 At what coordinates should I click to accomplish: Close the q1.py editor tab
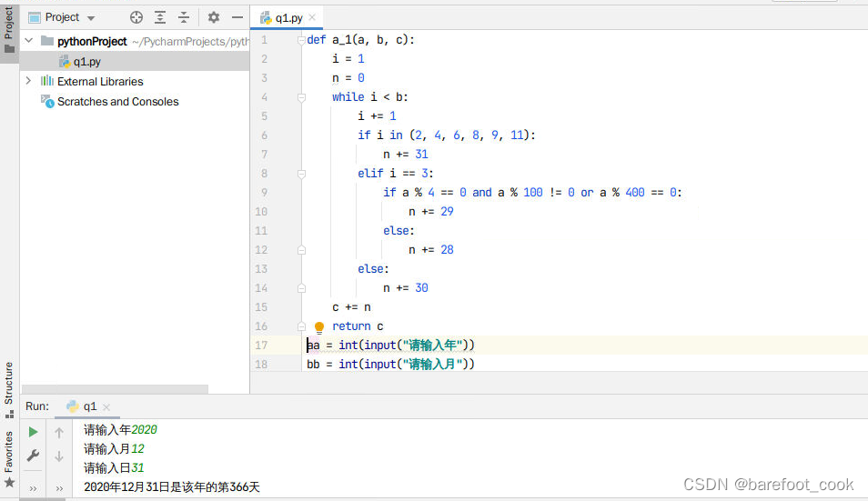pyautogui.click(x=312, y=17)
